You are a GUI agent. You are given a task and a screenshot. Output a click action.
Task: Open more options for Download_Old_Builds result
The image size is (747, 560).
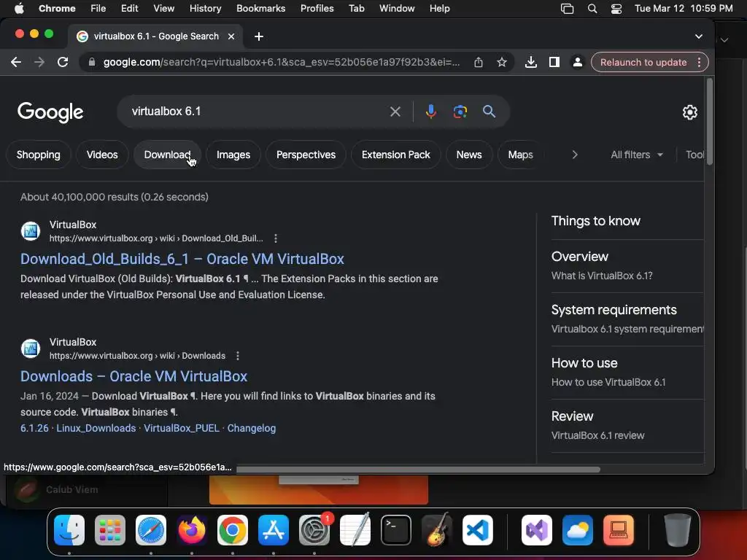pyautogui.click(x=275, y=238)
